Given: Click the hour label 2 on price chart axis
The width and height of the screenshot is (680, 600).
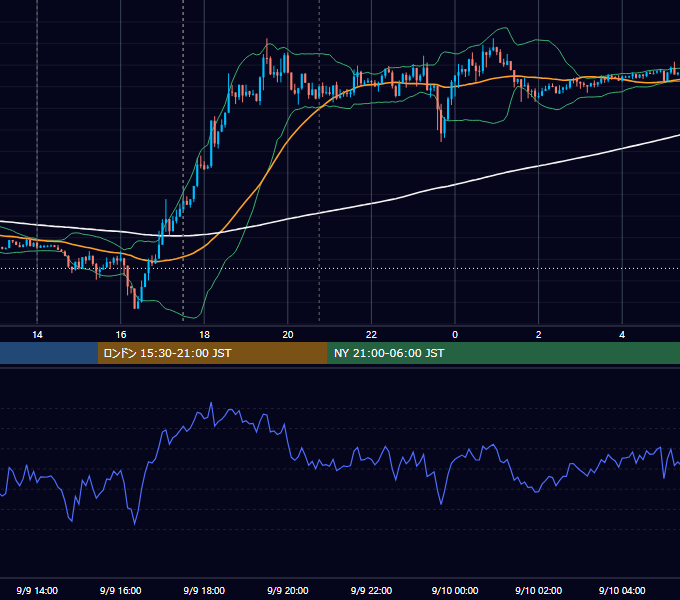Looking at the screenshot, I should [539, 335].
